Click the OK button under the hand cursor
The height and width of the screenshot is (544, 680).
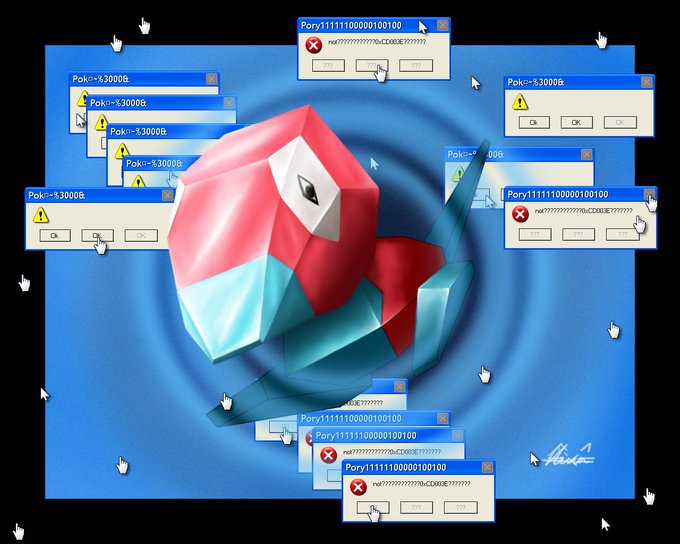tap(98, 236)
